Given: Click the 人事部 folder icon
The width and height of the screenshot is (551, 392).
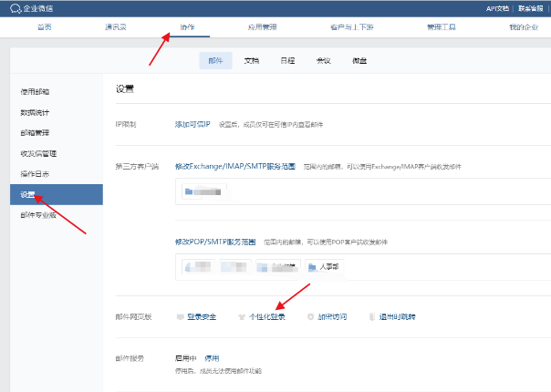Looking at the screenshot, I should [x=312, y=267].
